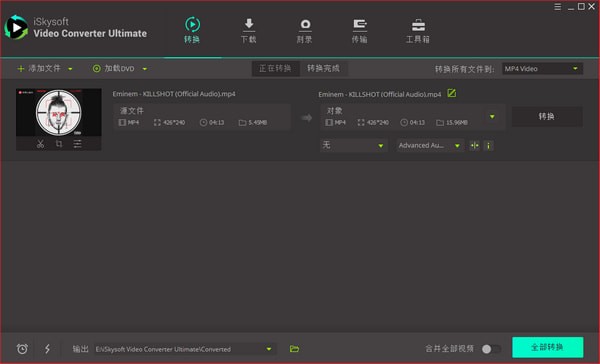Click the target filename text next to pencil
This screenshot has height=364, width=600.
tap(380, 94)
